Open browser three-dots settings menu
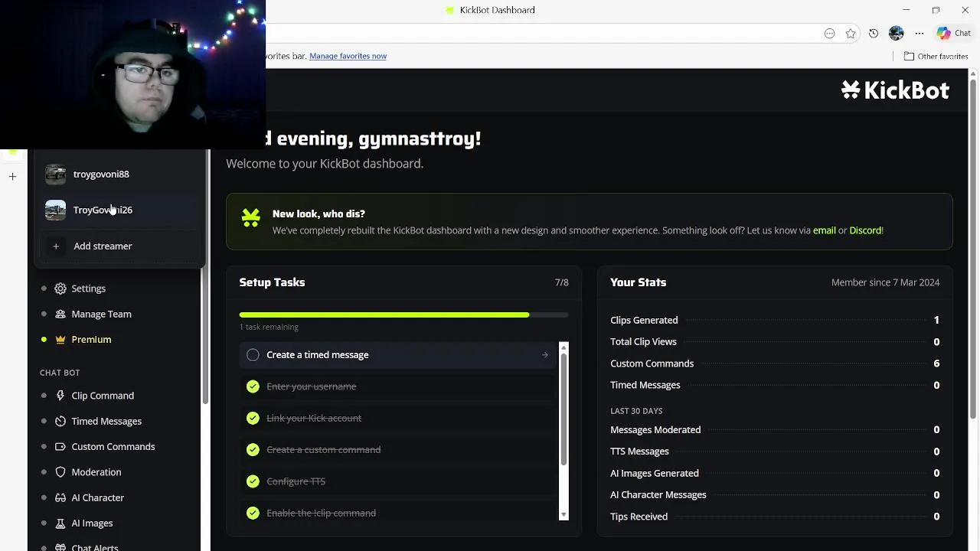 [920, 33]
